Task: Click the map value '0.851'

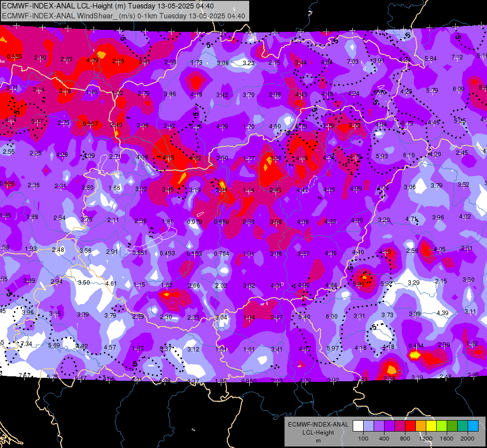Action: (x=140, y=252)
